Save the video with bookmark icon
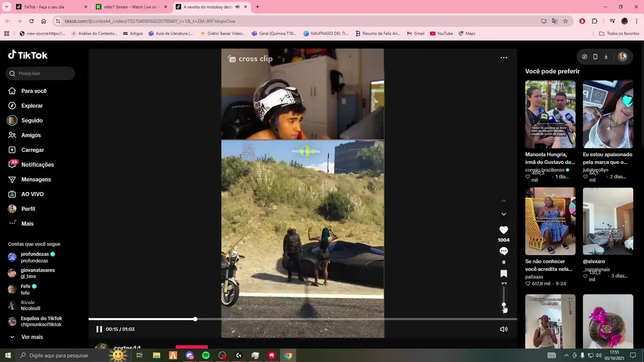644x362 pixels. pos(504,274)
